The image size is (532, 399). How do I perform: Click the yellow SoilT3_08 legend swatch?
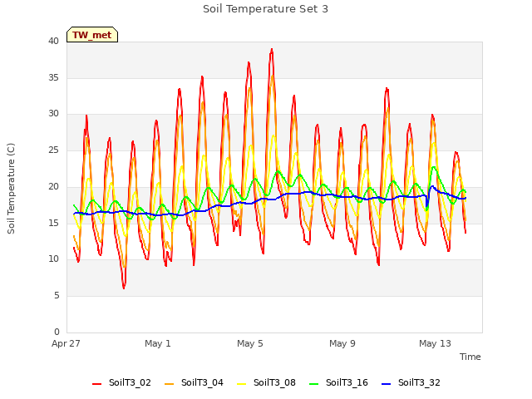tap(241, 384)
